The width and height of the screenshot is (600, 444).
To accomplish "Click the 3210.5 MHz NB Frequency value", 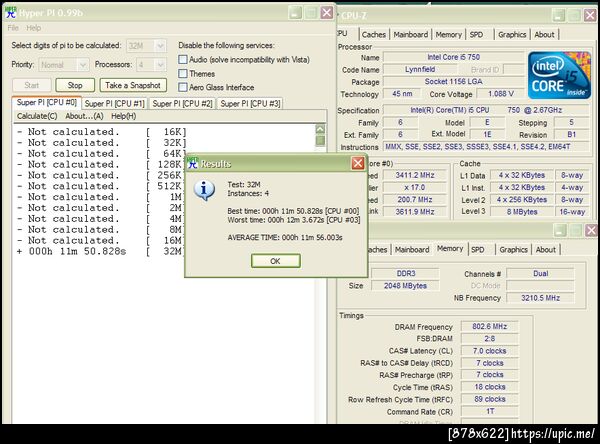I will [540, 298].
